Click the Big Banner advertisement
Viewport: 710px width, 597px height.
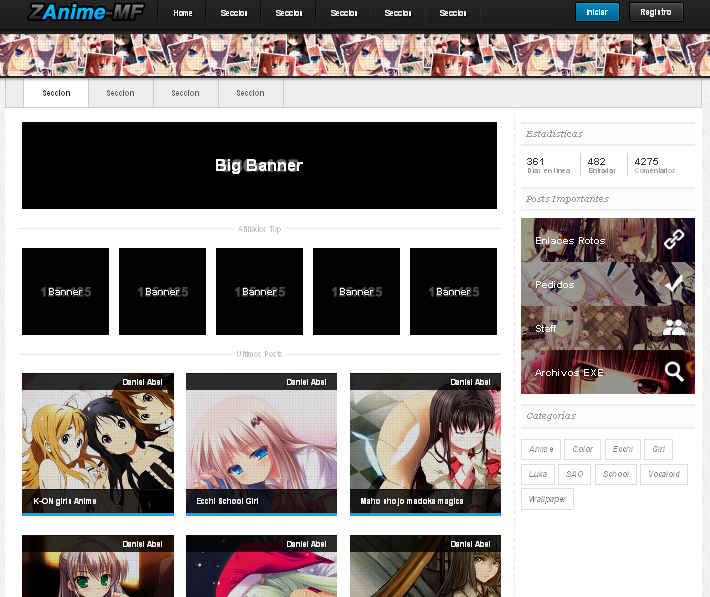(259, 166)
